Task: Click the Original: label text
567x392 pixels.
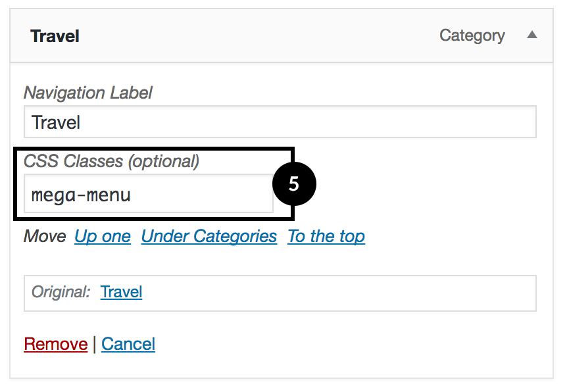Action: tap(61, 292)
